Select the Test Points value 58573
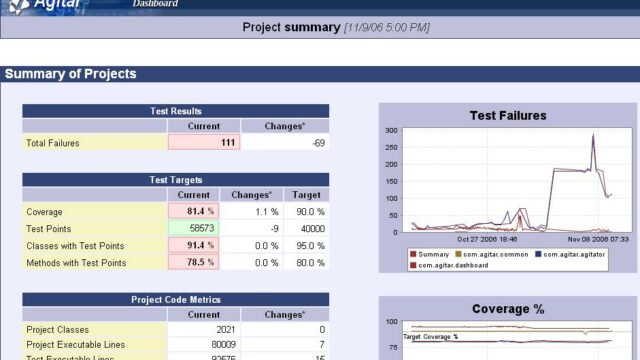640x360 pixels. [193, 228]
